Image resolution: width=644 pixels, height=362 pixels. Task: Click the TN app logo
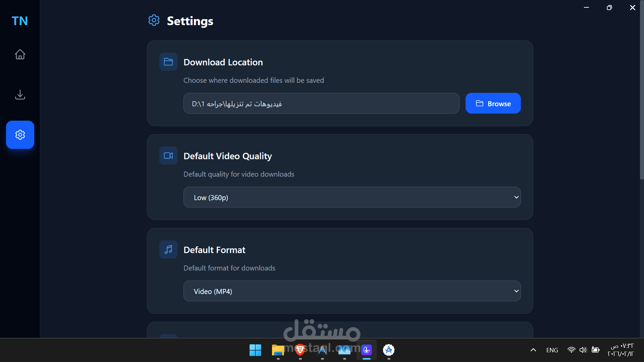(20, 21)
